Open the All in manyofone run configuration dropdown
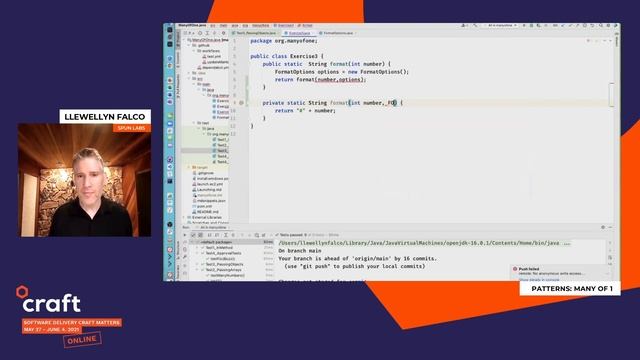This screenshot has width=640, height=360. point(502,26)
